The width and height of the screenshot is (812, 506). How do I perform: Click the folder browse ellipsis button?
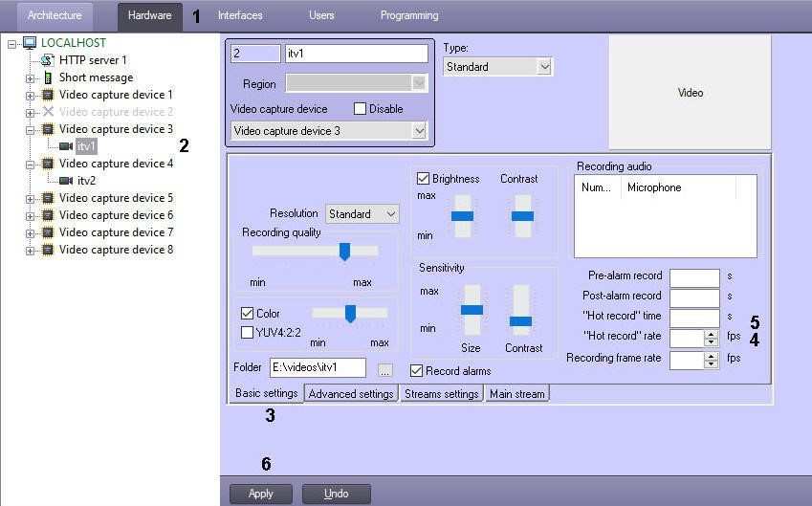pos(384,370)
